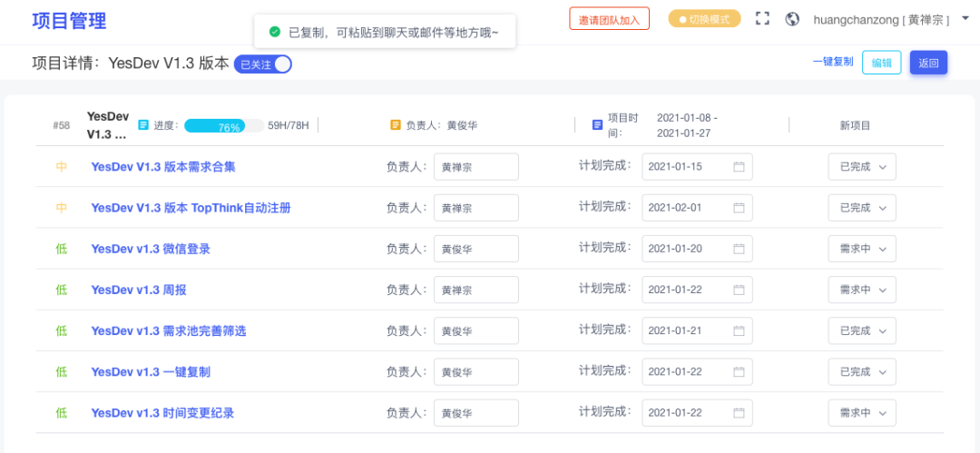Open status dropdown for 微信登录
980x453 pixels.
coord(862,249)
